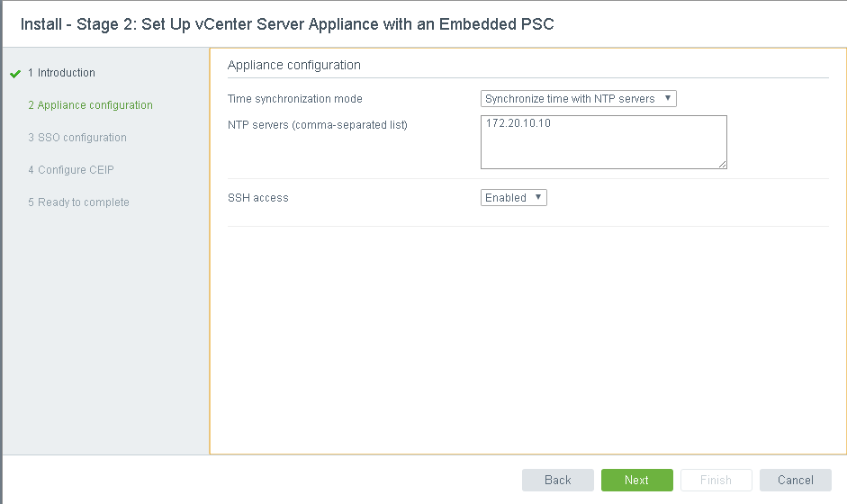This screenshot has width=847, height=504.
Task: Jump to the 4 Configure CEIP step
Action: [70, 170]
